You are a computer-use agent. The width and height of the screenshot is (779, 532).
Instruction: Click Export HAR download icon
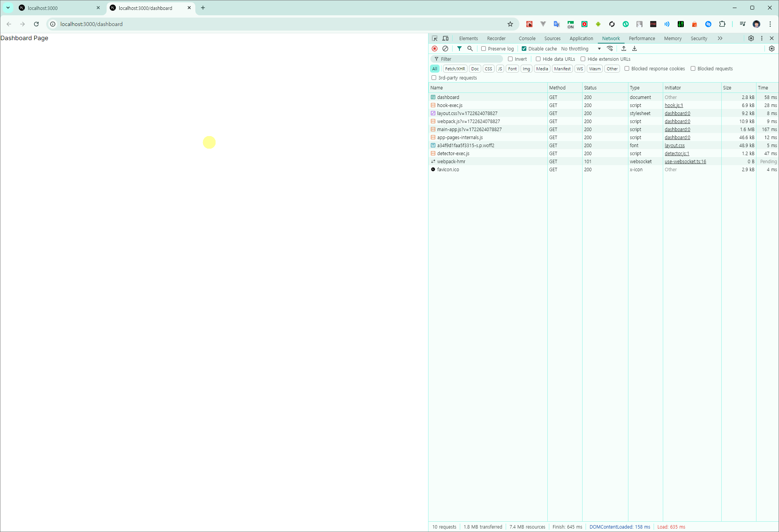[635, 49]
